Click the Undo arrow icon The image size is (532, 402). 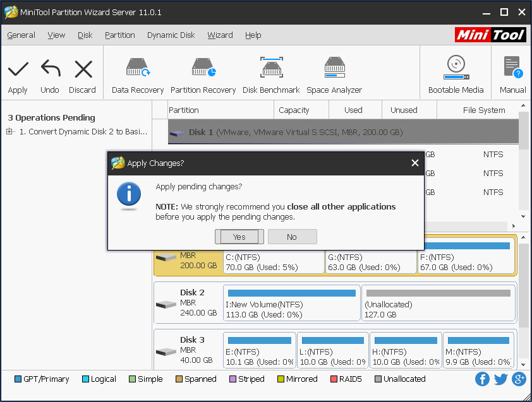(x=51, y=68)
